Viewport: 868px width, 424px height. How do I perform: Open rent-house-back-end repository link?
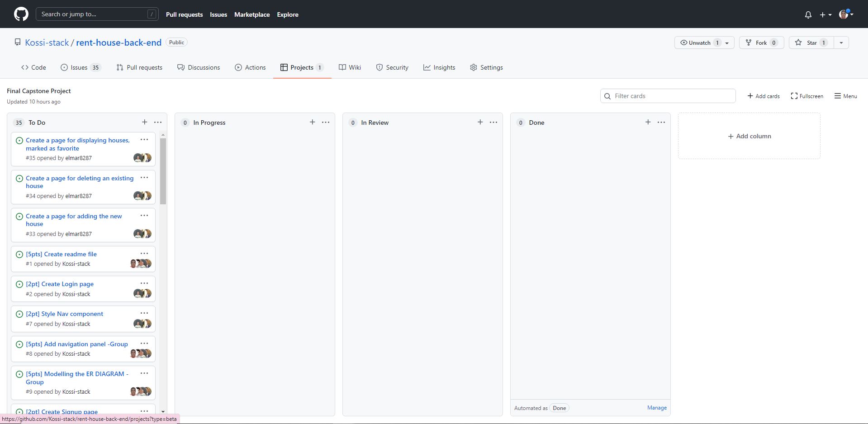point(119,42)
